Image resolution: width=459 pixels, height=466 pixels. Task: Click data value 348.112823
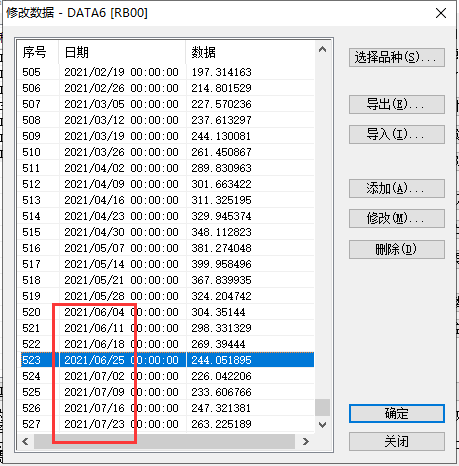(221, 232)
